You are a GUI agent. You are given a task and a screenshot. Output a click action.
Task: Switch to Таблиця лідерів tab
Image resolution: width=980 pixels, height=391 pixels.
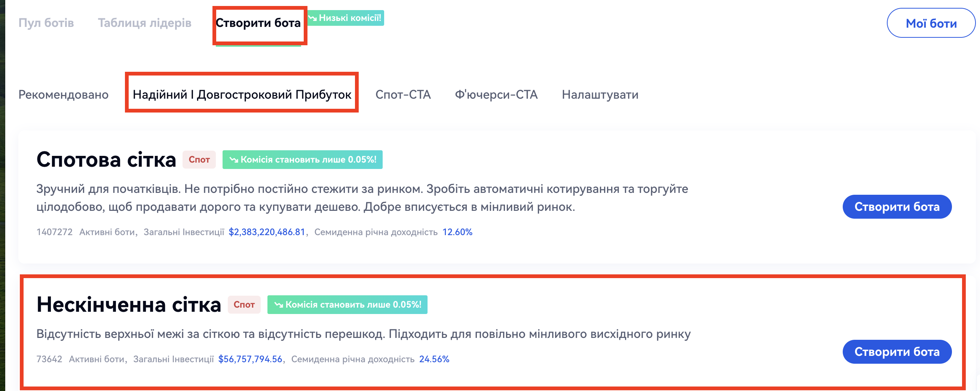[x=144, y=23]
